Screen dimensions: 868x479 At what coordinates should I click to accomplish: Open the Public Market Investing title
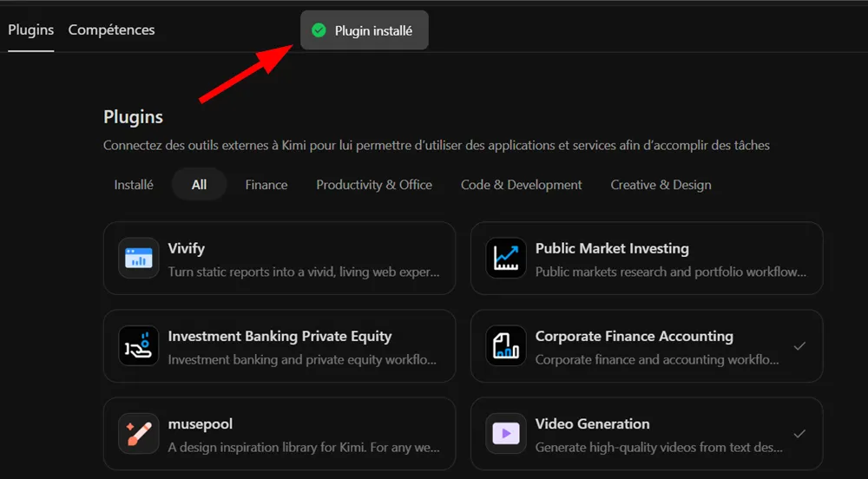(612, 249)
